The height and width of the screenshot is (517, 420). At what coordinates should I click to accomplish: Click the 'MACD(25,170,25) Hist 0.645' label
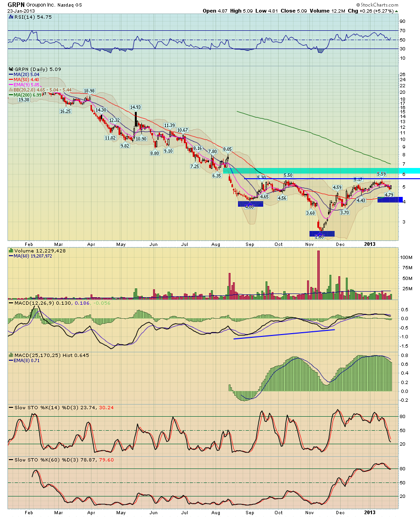click(x=52, y=355)
